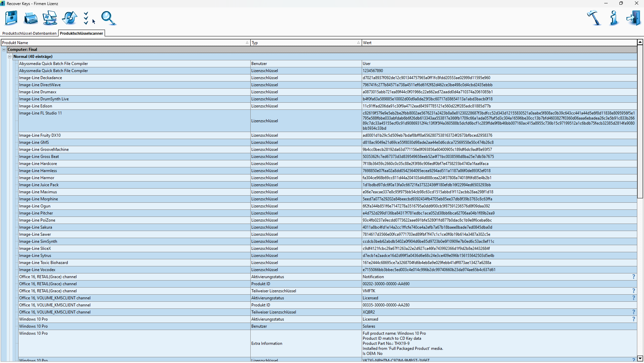Open the checkmarks selection dropdown icon
The width and height of the screenshot is (644, 363).
pyautogui.click(x=86, y=18)
